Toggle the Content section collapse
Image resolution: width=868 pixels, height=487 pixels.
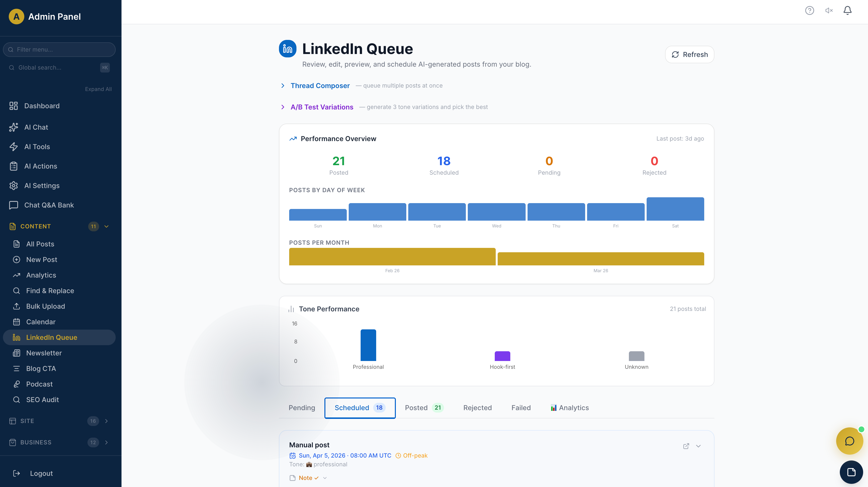pyautogui.click(x=106, y=226)
